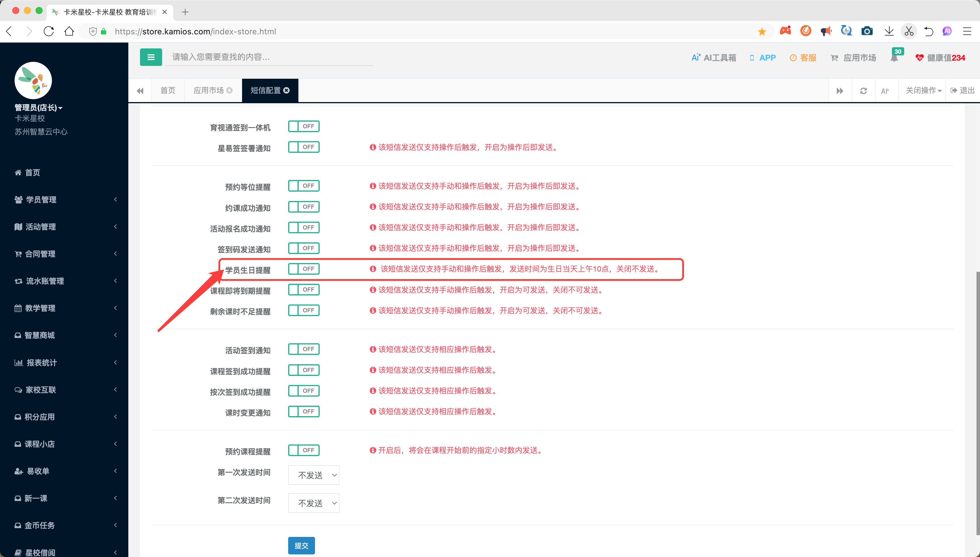The width and height of the screenshot is (980, 557).
Task: Switch to 应用市场 tab
Action: (209, 91)
